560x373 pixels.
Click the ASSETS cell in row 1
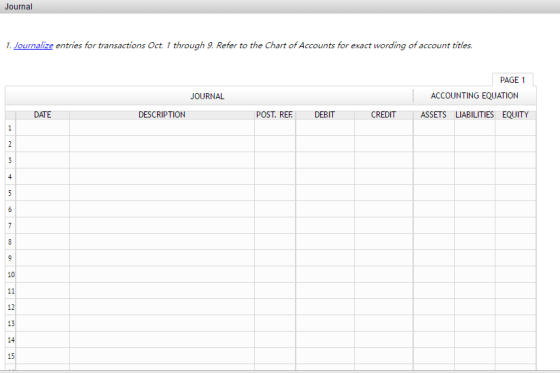tap(434, 128)
